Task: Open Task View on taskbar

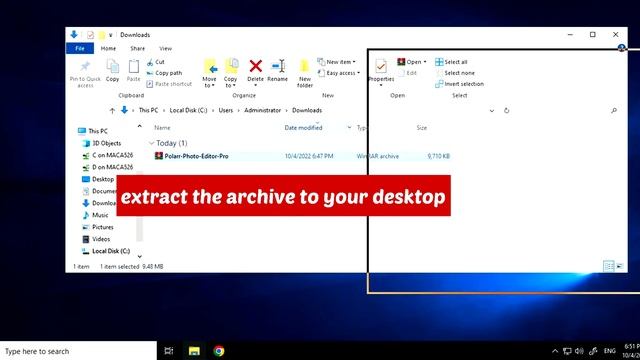Action: 169,351
